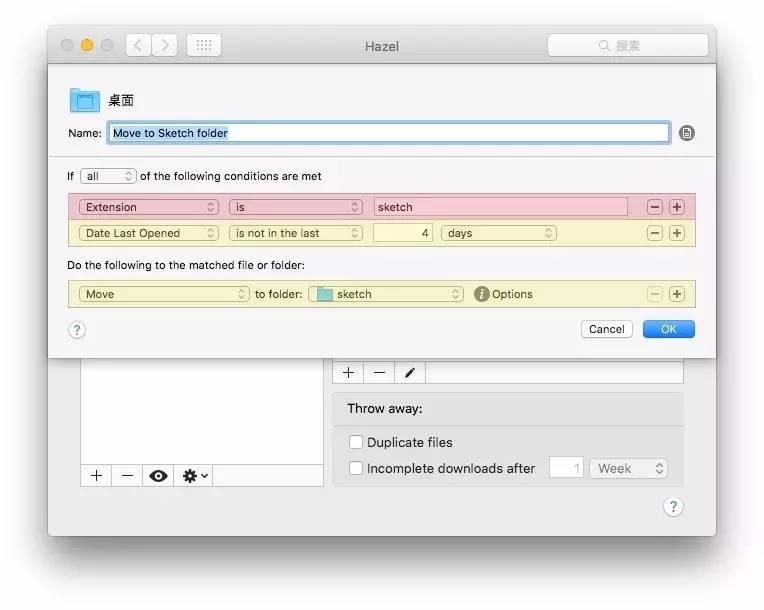The image size is (764, 610).
Task: Click the Hazel window title text
Action: [x=382, y=46]
